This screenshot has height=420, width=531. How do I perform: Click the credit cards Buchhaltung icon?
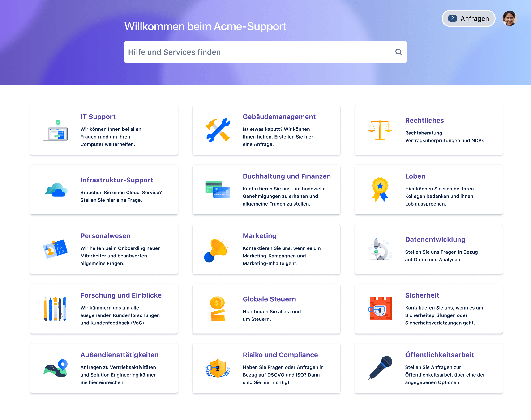point(218,190)
